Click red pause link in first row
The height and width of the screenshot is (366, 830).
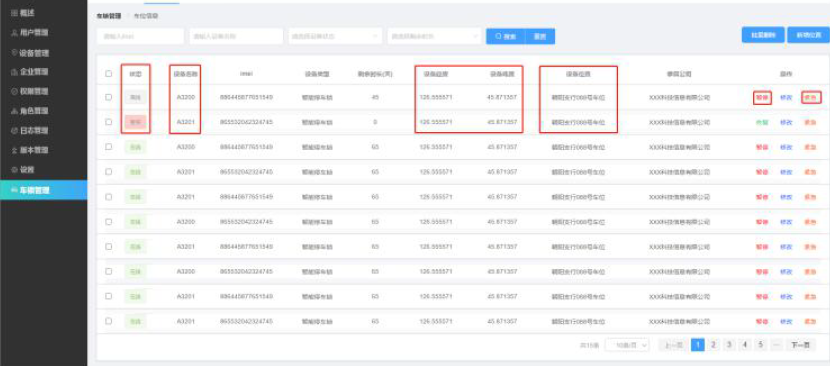762,97
